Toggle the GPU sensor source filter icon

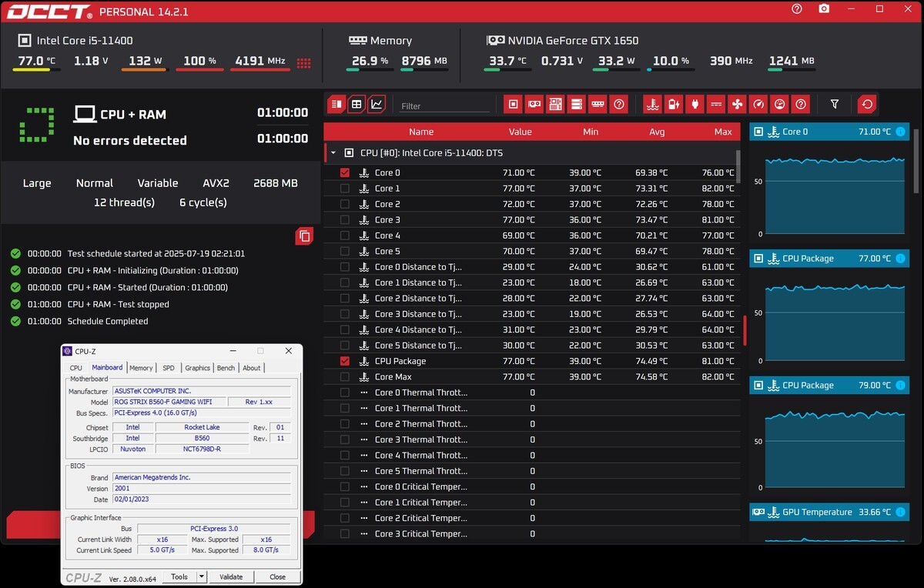[x=534, y=104]
